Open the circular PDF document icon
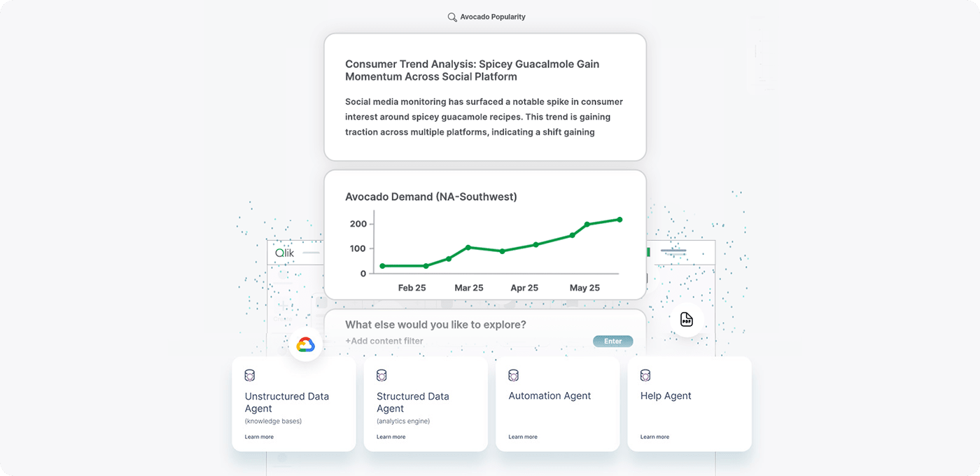The height and width of the screenshot is (476, 980). click(x=687, y=321)
